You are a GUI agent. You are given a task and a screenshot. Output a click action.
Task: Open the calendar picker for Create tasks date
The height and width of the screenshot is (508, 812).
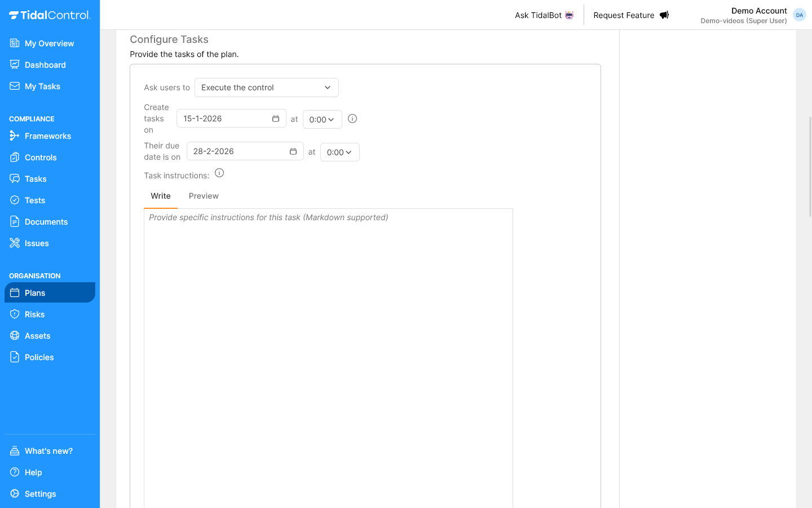pyautogui.click(x=276, y=119)
